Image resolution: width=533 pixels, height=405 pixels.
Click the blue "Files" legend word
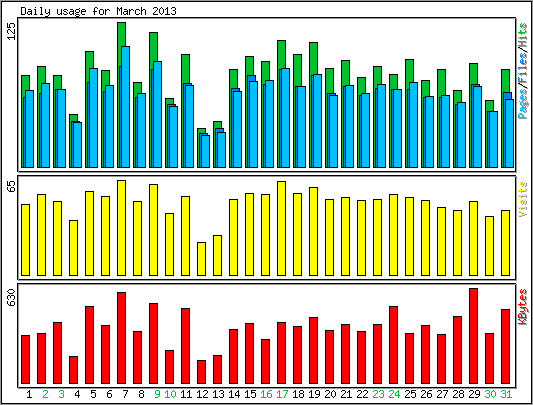tap(523, 66)
